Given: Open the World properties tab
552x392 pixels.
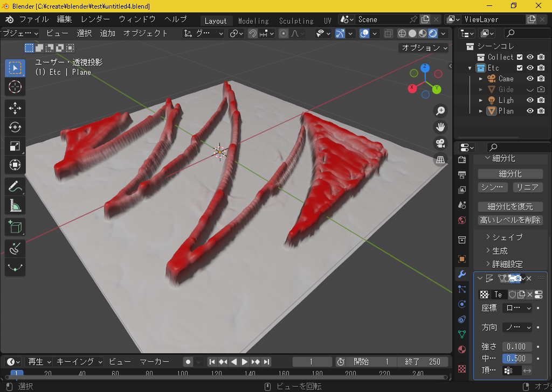Looking at the screenshot, I should pyautogui.click(x=462, y=220).
